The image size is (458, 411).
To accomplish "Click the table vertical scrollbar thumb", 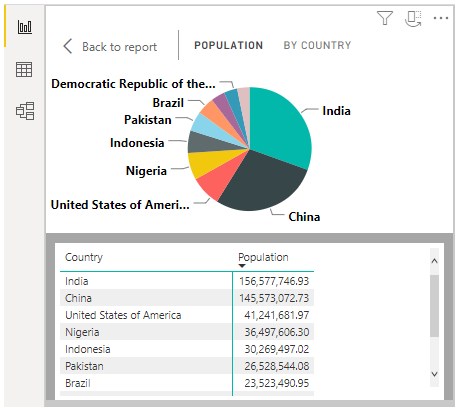I will point(434,306).
